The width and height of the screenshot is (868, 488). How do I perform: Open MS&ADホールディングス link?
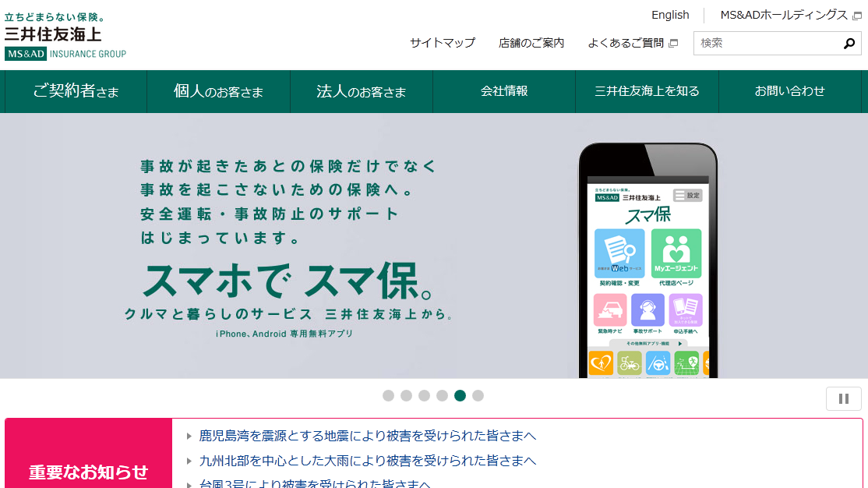[x=784, y=15]
